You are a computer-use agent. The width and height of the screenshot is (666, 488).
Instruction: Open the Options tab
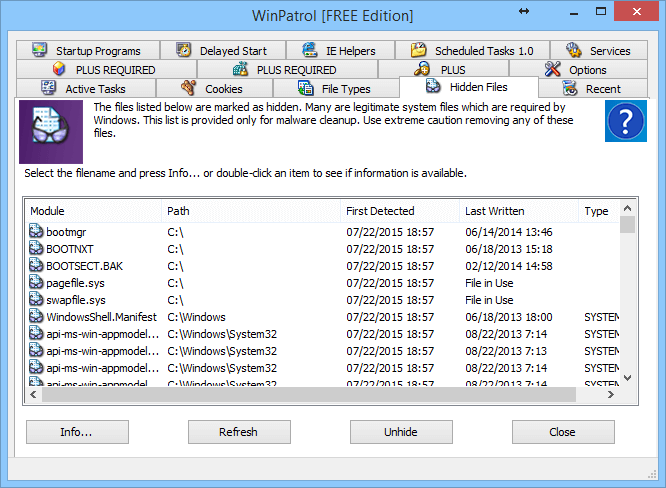point(578,69)
